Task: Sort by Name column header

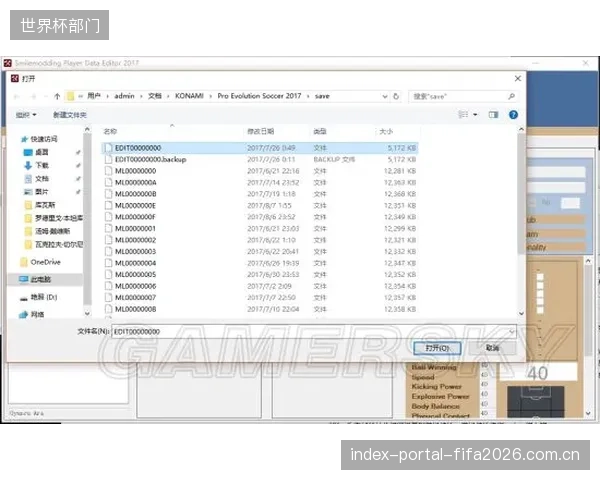Action: (110, 131)
